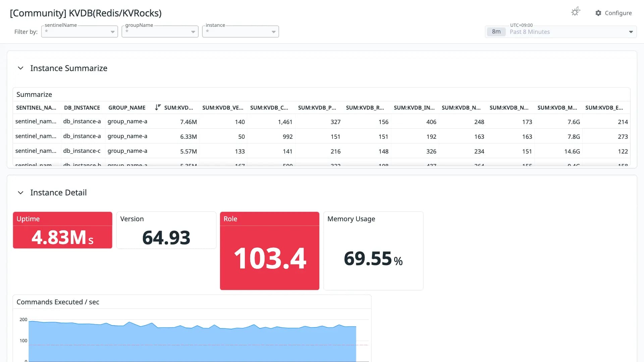Click the 7.6G memory cell
The height and width of the screenshot is (362, 644).
(x=574, y=122)
